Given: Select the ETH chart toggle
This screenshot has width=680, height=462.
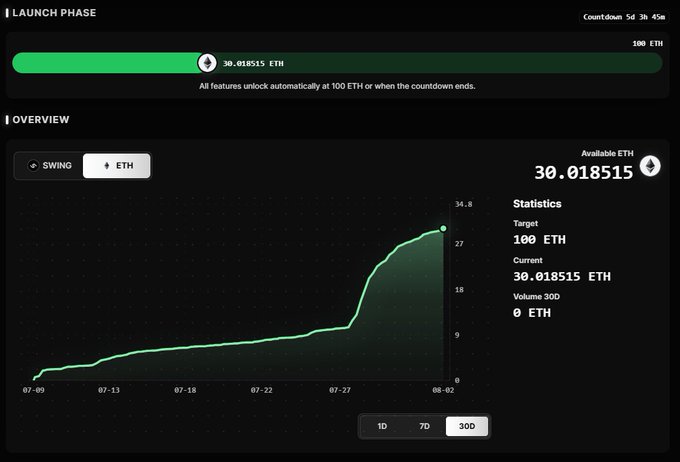Looking at the screenshot, I should tap(117, 166).
